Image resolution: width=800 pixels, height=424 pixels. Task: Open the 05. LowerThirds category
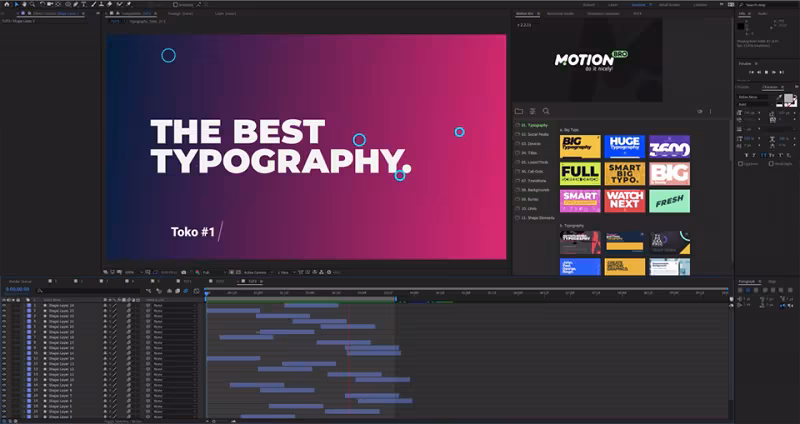pos(535,162)
